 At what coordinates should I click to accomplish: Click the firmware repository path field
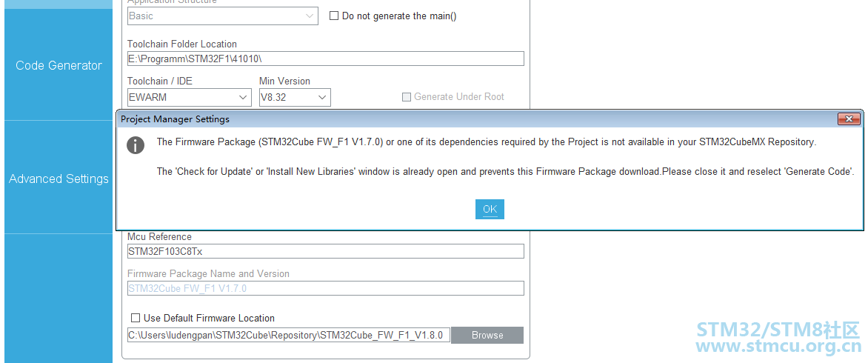point(288,335)
